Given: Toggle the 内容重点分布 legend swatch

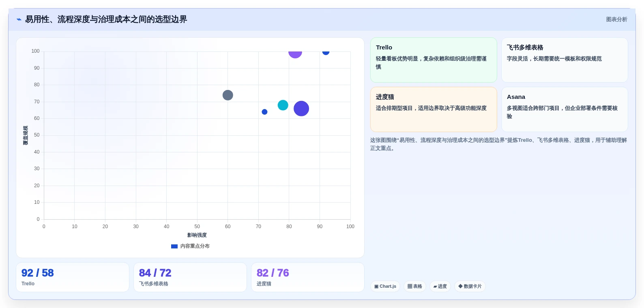Looking at the screenshot, I should (x=174, y=246).
